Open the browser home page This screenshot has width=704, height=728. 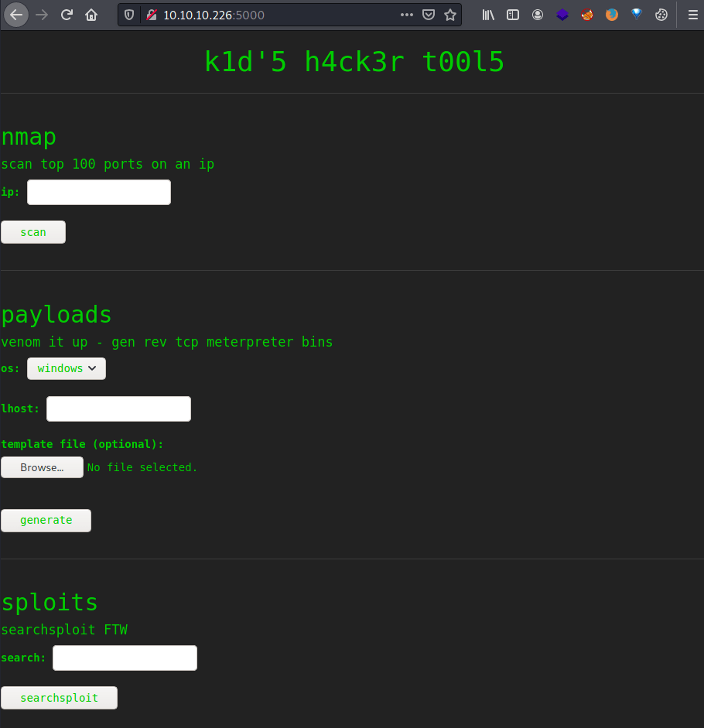(x=91, y=15)
